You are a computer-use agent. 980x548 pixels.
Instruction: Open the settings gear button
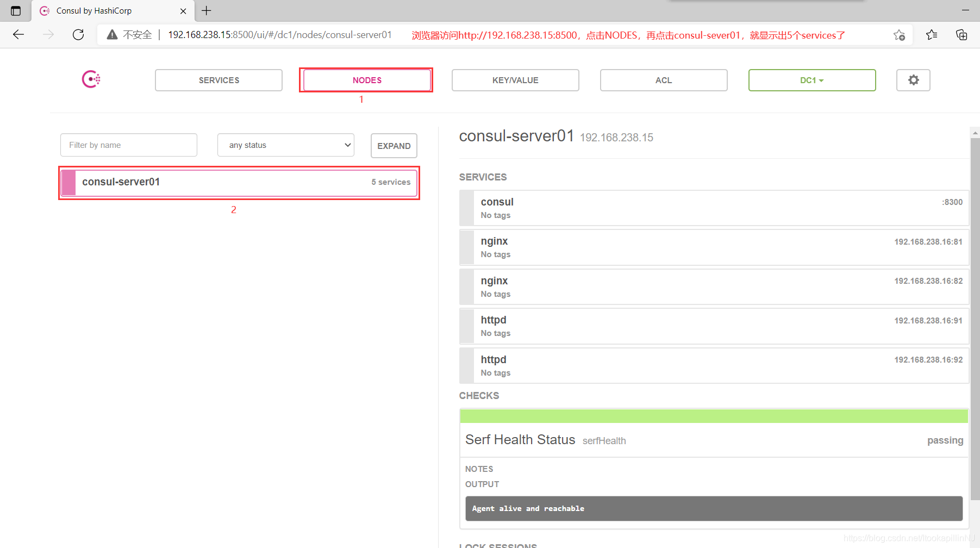tap(913, 80)
